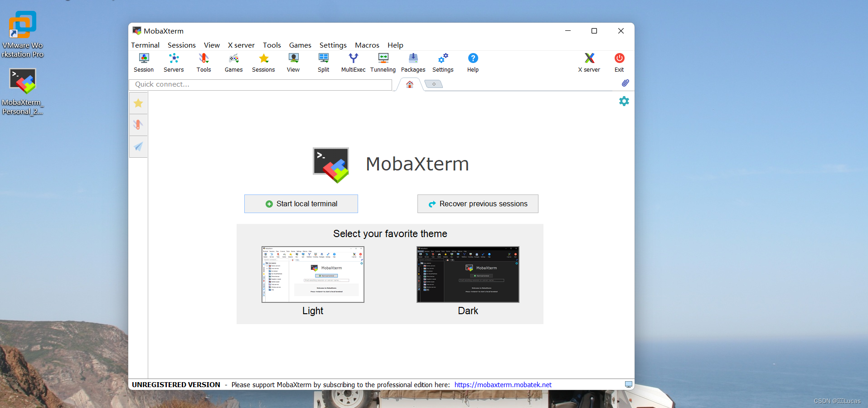Image resolution: width=868 pixels, height=408 pixels.
Task: Open a new tab with plus button
Action: pyautogui.click(x=434, y=84)
